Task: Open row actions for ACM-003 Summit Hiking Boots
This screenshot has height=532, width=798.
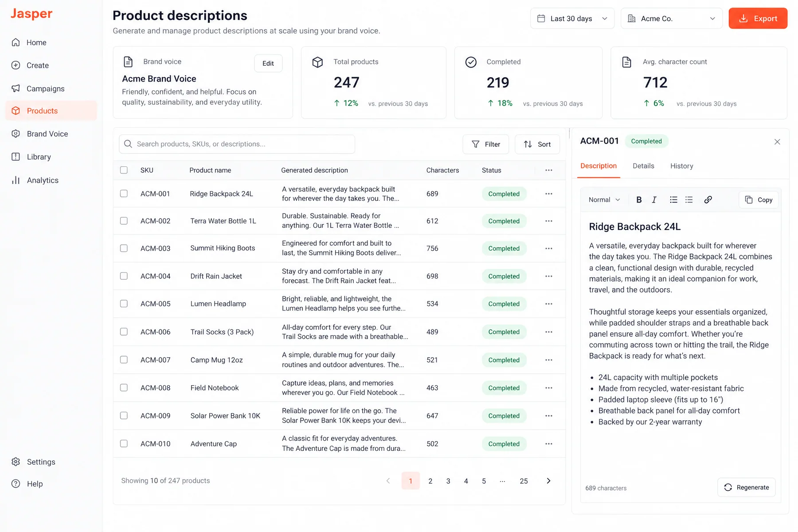Action: point(549,248)
